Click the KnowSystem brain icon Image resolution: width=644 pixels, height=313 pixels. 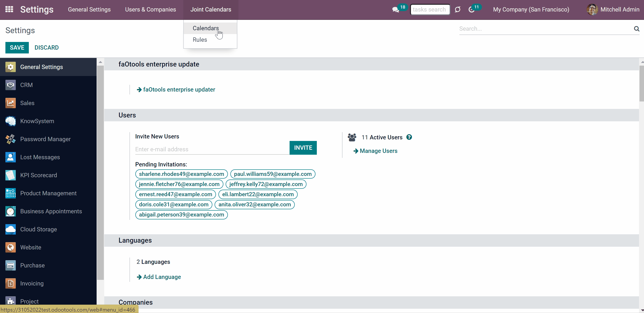point(11,121)
